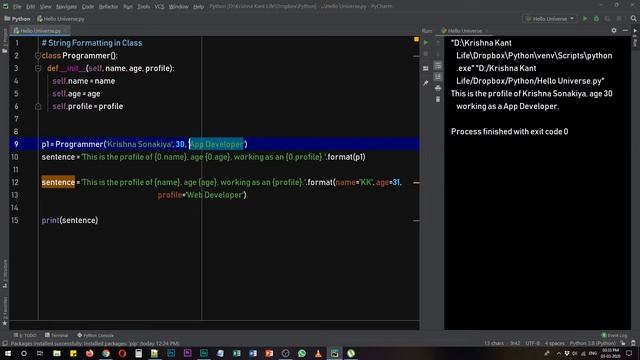This screenshot has width=640, height=360.
Task: Click Hello Universe.py breadcrumb in navigation bar
Action: pos(60,19)
